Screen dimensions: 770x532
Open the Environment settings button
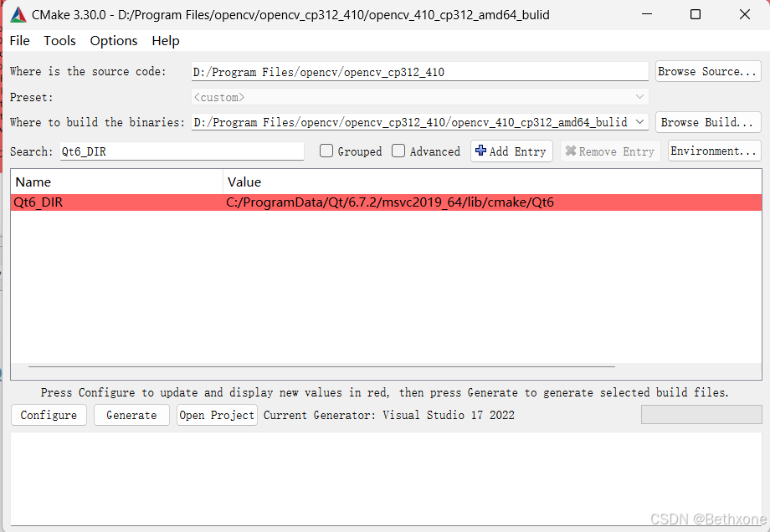pos(714,151)
